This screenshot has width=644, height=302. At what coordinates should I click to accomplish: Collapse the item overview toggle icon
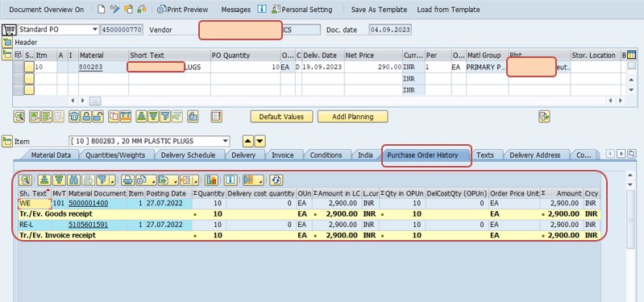tap(7, 55)
